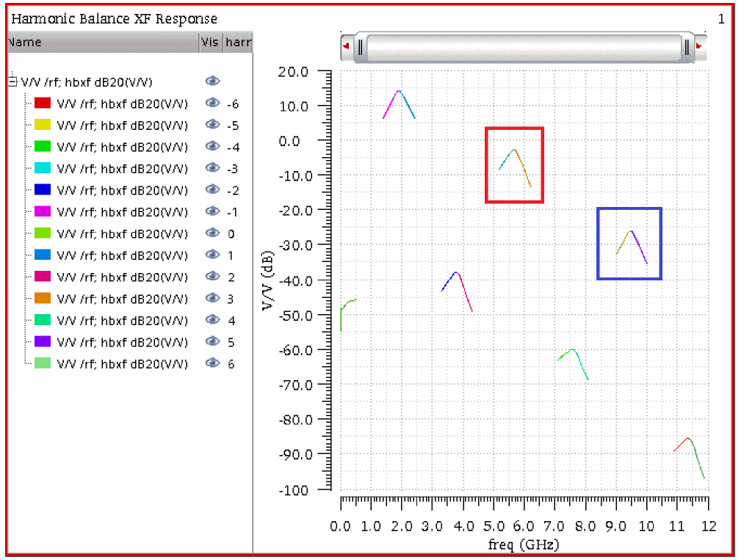Click the Name column header

(x=103, y=42)
